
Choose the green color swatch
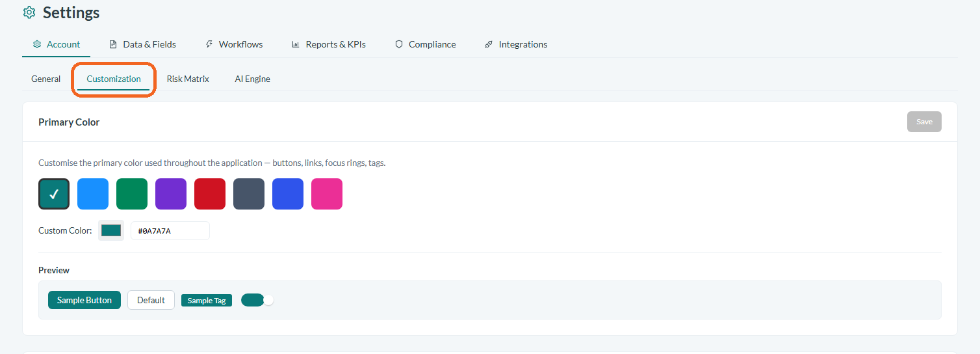[x=132, y=194]
